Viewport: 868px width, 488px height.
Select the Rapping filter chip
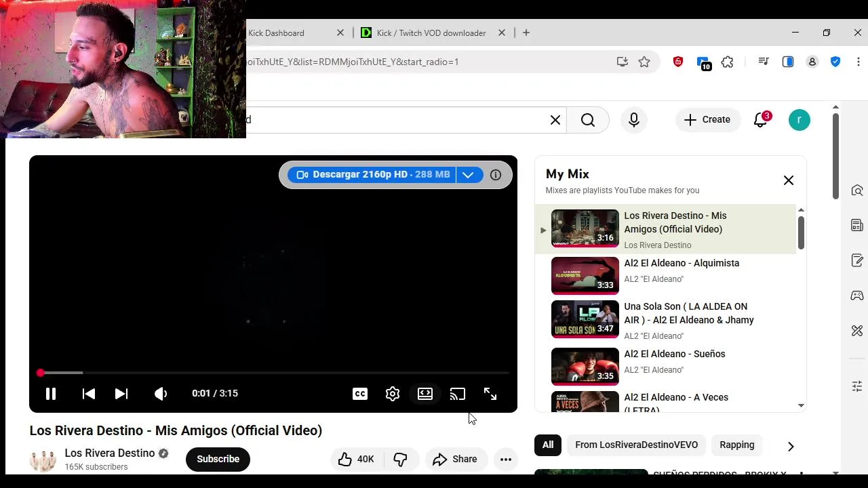pyautogui.click(x=737, y=445)
